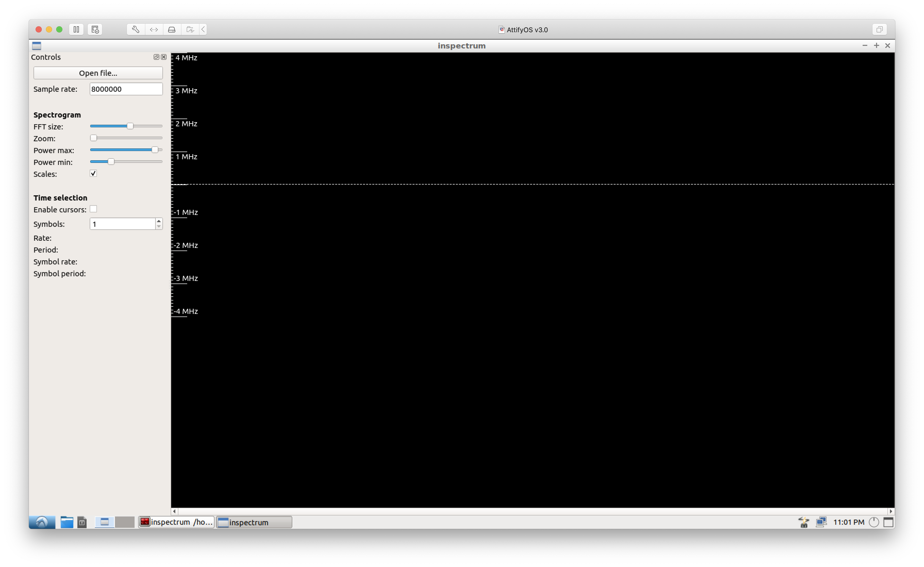Open the file manager from taskbar
The image size is (924, 567).
67,522
